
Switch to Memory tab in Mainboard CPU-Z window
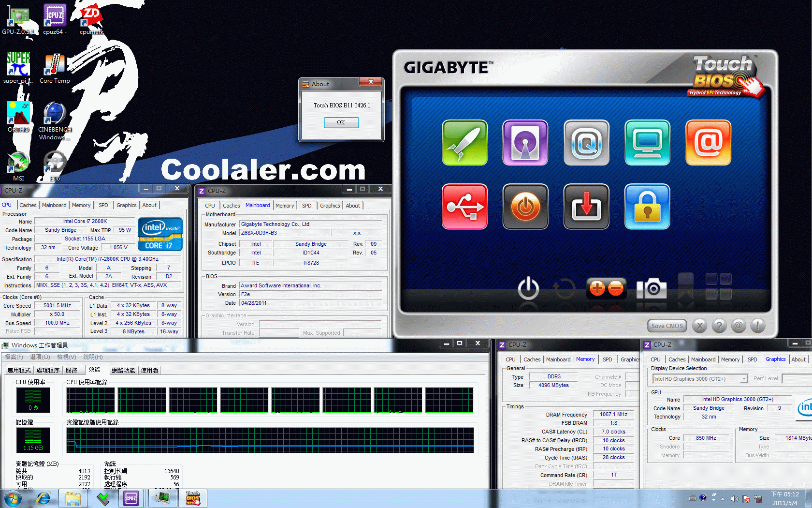click(x=285, y=206)
